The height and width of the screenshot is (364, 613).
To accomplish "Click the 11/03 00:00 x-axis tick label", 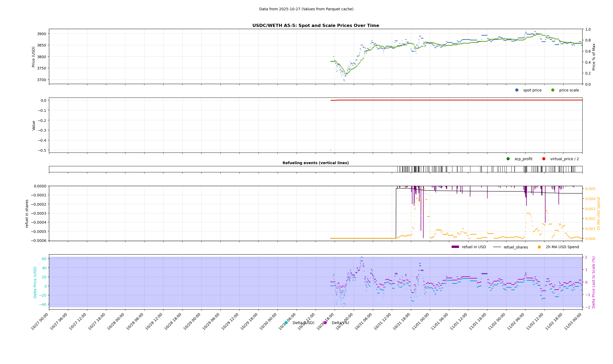I will [x=573, y=321].
